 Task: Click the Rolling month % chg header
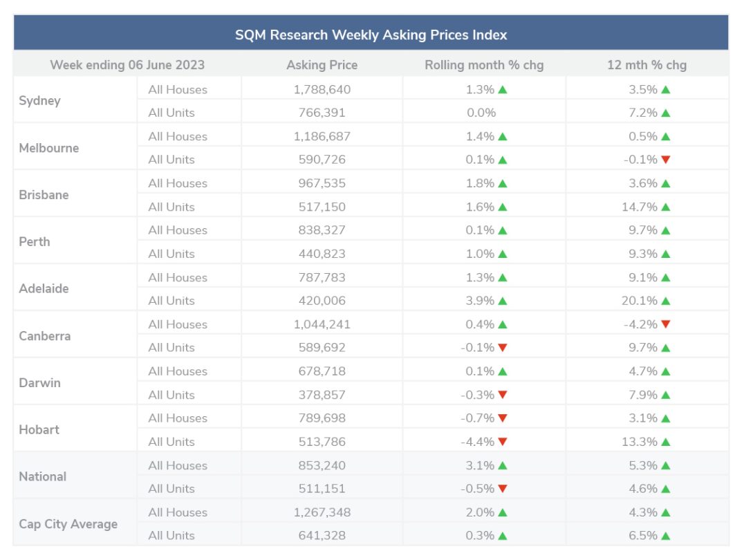484,65
